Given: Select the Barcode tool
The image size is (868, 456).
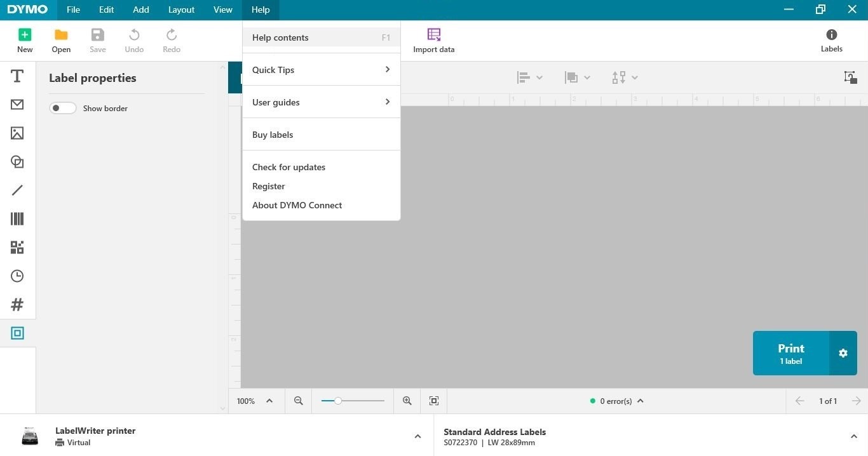Looking at the screenshot, I should 17,219.
